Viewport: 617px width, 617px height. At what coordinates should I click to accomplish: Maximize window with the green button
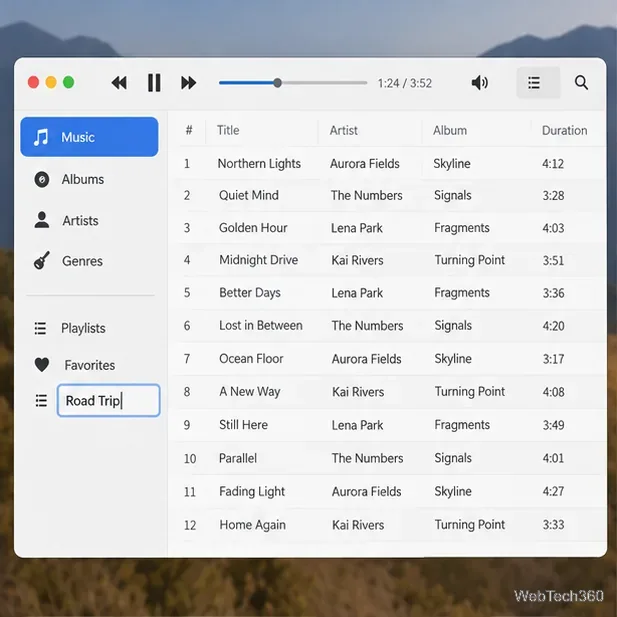69,82
